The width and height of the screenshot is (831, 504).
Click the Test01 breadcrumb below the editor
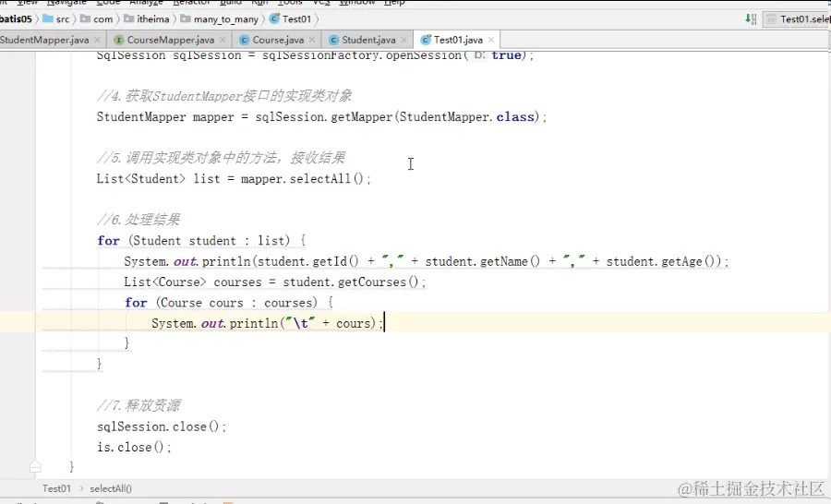pyautogui.click(x=56, y=488)
